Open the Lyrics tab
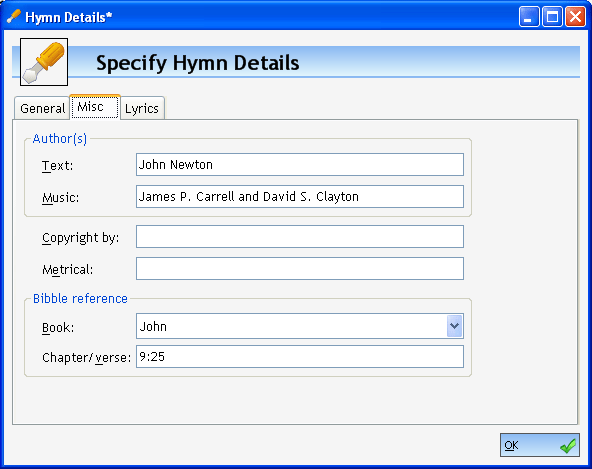 tap(142, 108)
